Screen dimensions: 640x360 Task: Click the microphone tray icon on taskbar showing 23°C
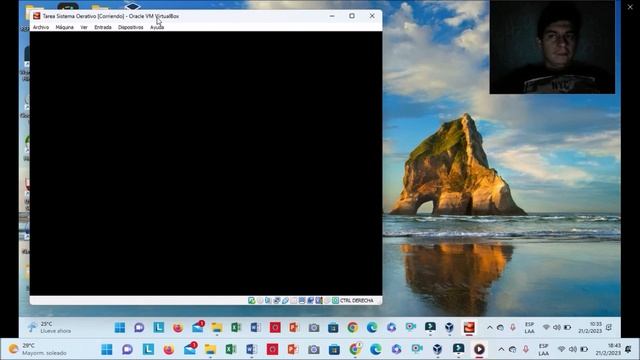[x=513, y=327]
